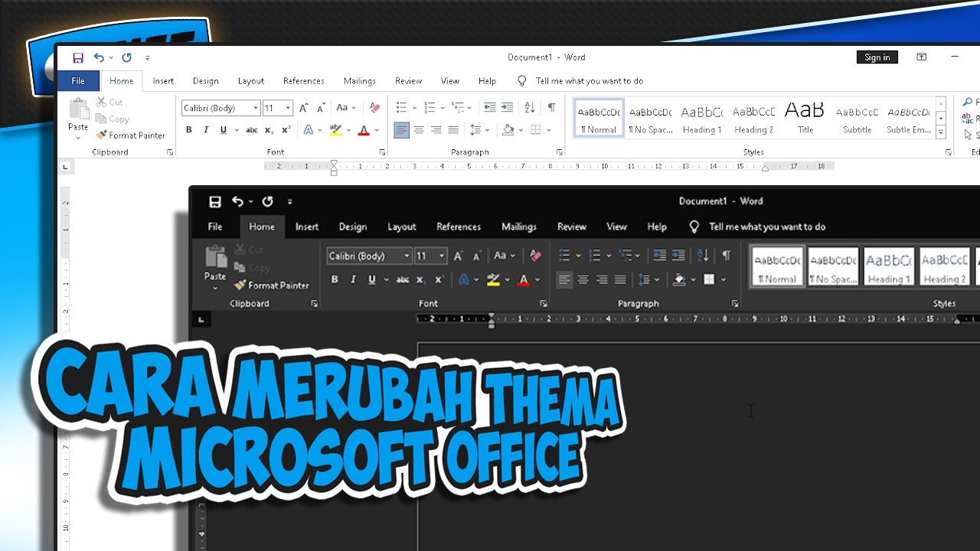The width and height of the screenshot is (980, 551).
Task: Toggle Italic in the light Word window
Action: (206, 130)
